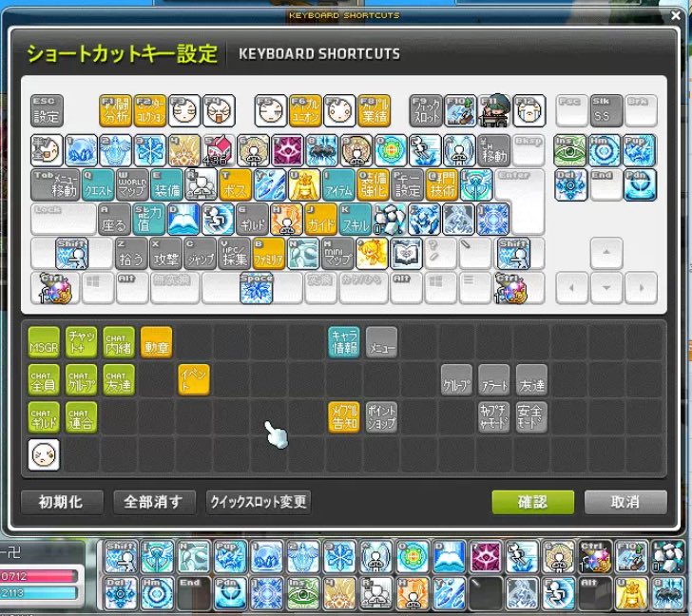The width and height of the screenshot is (692, 616).
Task: Click the red cube item on key 5
Action: (x=219, y=150)
